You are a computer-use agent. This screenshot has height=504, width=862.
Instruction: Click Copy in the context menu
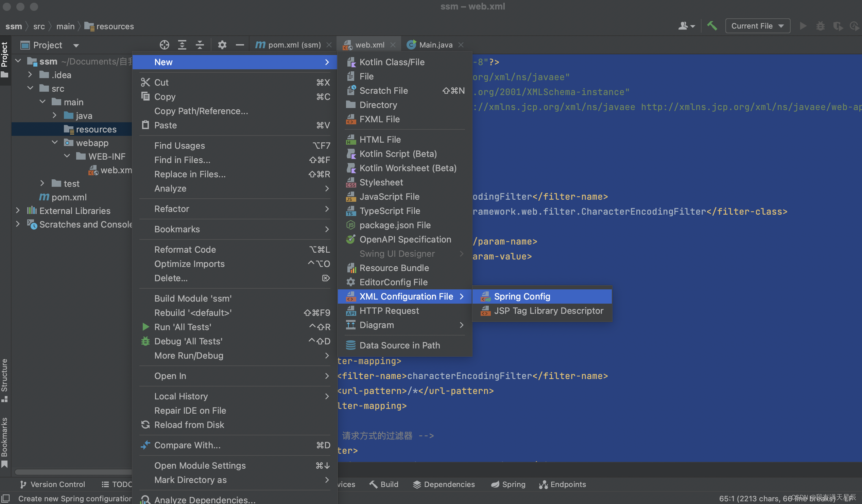235,97
